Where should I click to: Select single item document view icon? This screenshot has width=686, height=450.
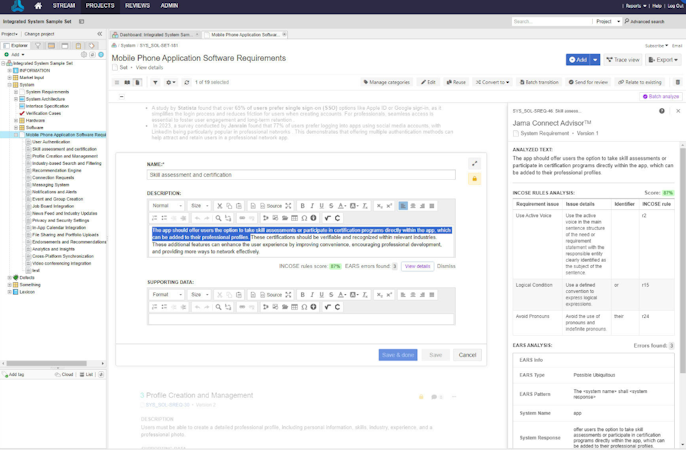click(137, 82)
